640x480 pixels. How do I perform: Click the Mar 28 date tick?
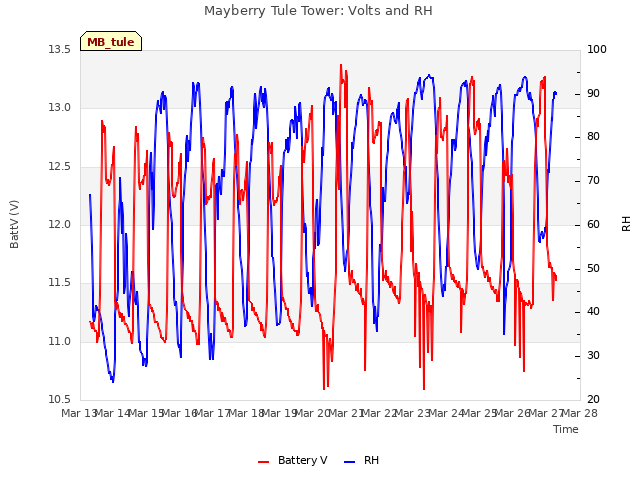(580, 413)
